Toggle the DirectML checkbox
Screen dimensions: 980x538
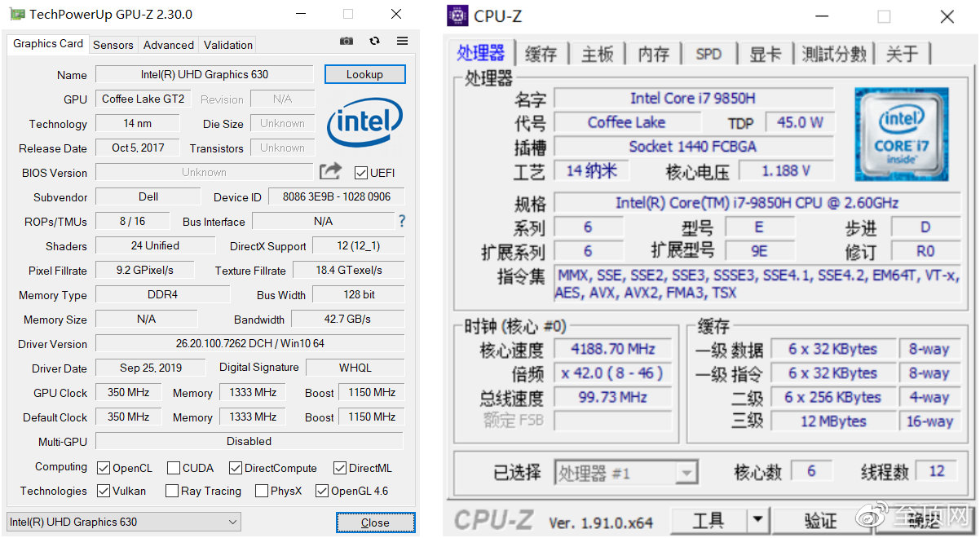340,468
